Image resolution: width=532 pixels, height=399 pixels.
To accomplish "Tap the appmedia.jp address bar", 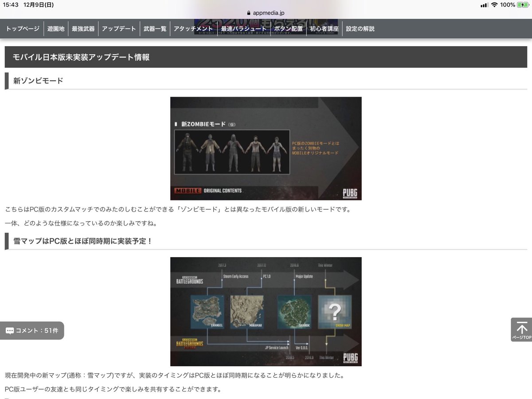I will pos(266,13).
